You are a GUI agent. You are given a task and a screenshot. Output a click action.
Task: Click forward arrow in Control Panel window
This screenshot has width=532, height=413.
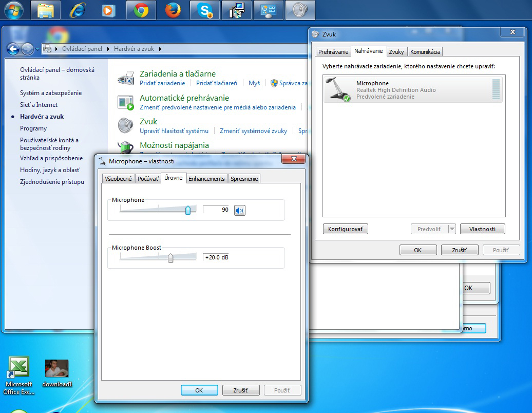27,49
